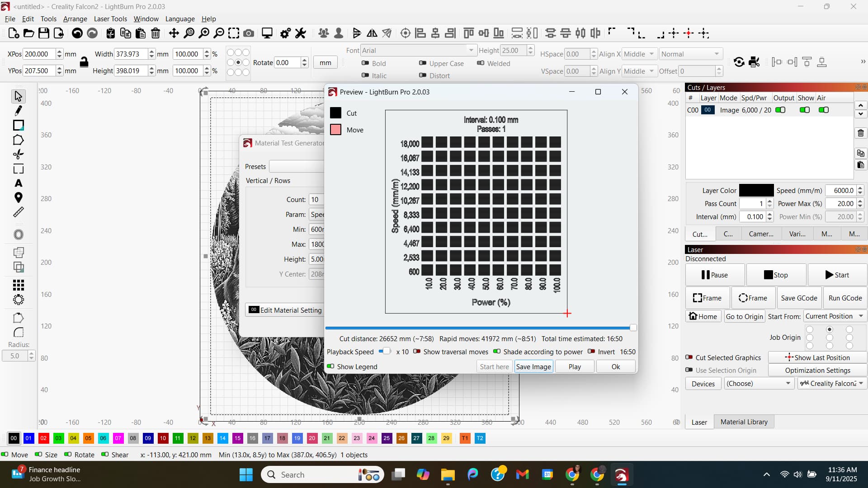Screen dimensions: 868x488
Task: Select the Draw Lines pencil tool
Action: pos(18,111)
